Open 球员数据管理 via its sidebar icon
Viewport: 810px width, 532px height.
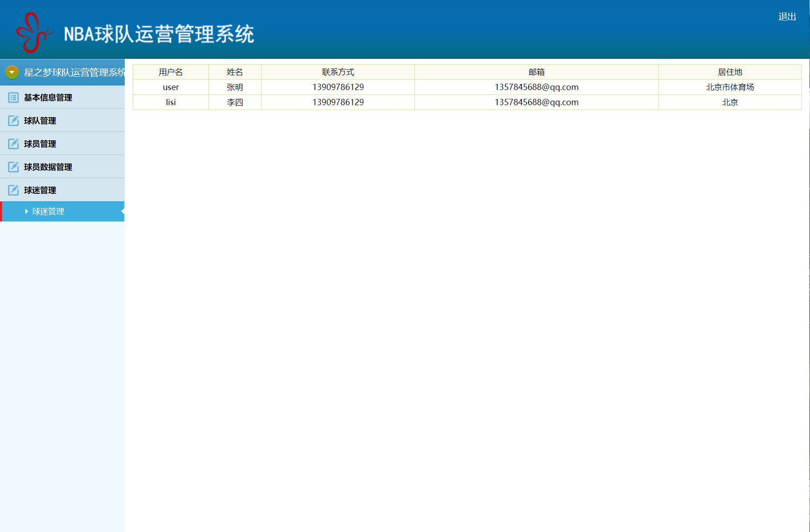[x=13, y=167]
